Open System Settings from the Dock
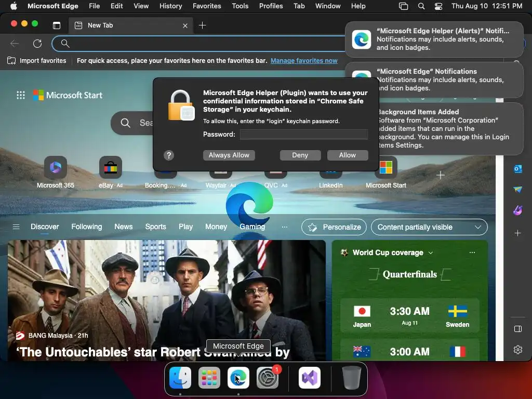The width and height of the screenshot is (532, 399). pyautogui.click(x=268, y=378)
